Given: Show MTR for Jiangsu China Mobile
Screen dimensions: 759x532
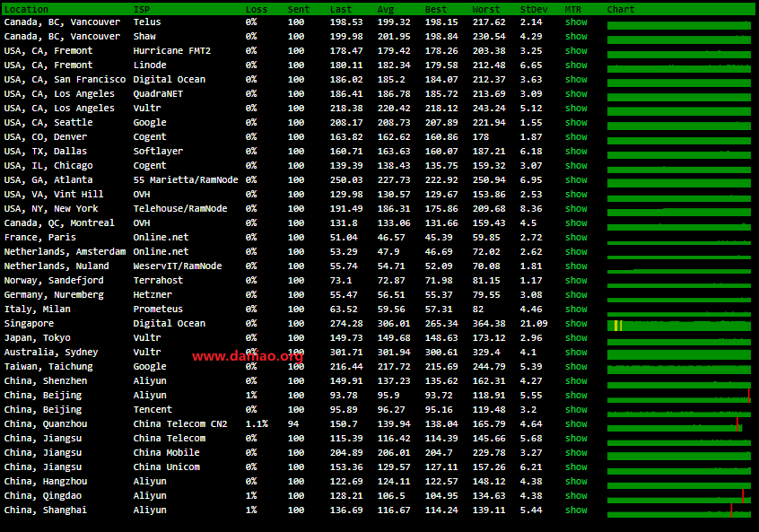Looking at the screenshot, I should click(x=576, y=453).
